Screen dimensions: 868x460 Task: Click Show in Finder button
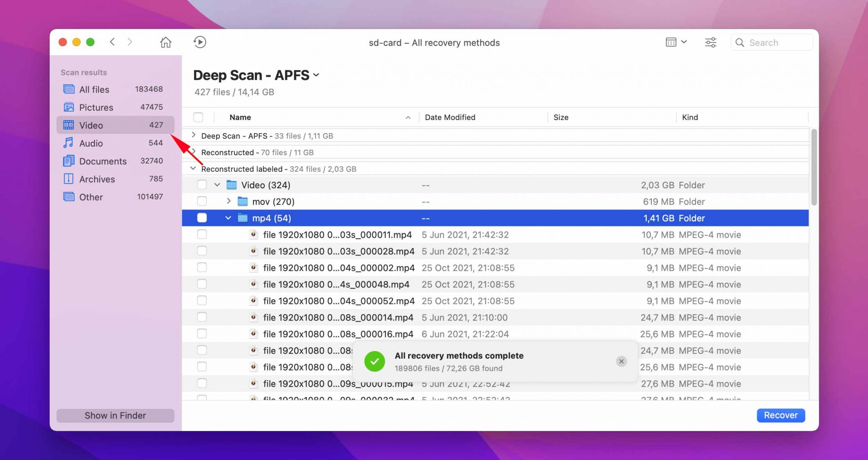(x=115, y=415)
